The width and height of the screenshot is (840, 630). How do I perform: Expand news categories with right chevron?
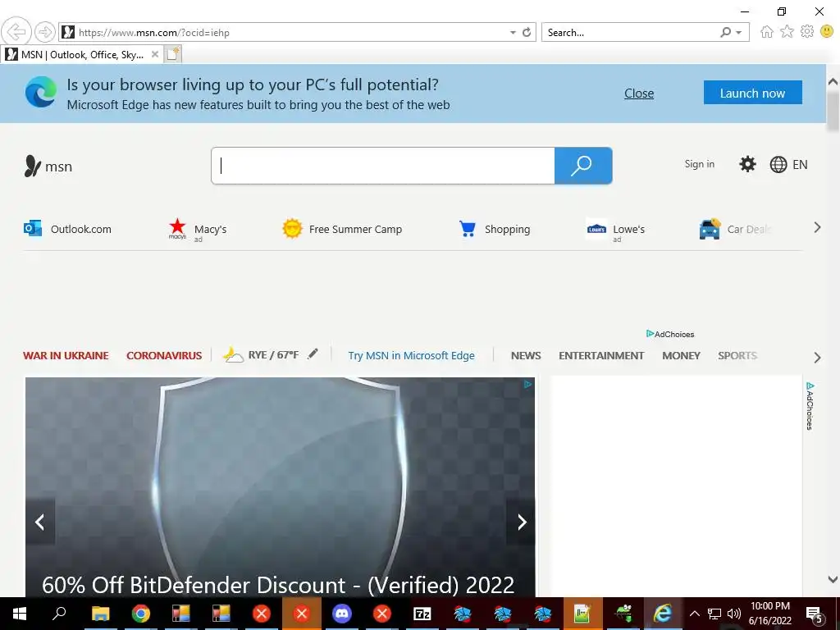coord(818,358)
